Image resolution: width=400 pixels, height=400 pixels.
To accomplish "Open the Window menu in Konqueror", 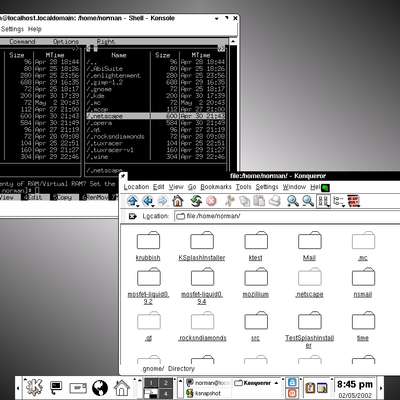I will coord(294,187).
